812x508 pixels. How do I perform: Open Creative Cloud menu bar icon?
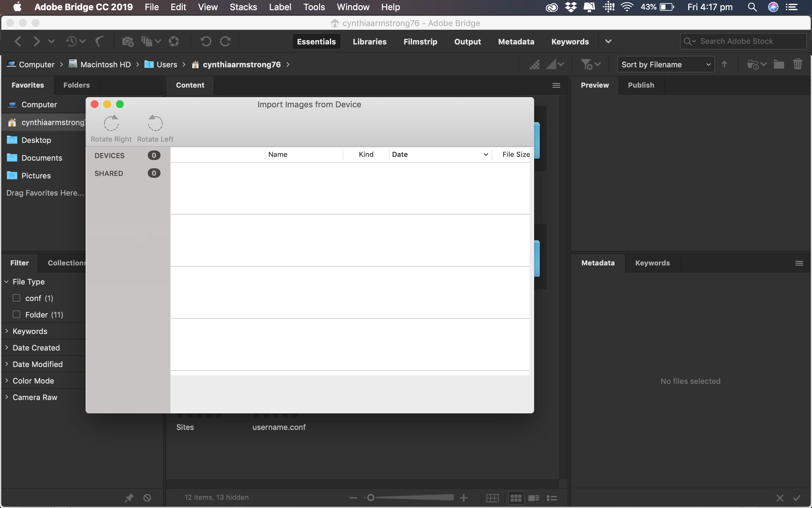click(552, 7)
